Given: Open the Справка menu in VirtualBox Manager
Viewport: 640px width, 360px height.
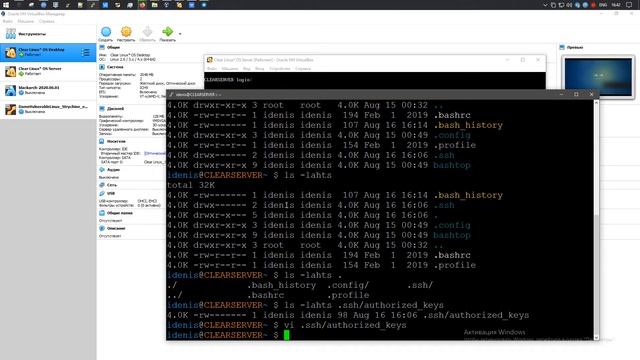Looking at the screenshot, I should point(47,21).
